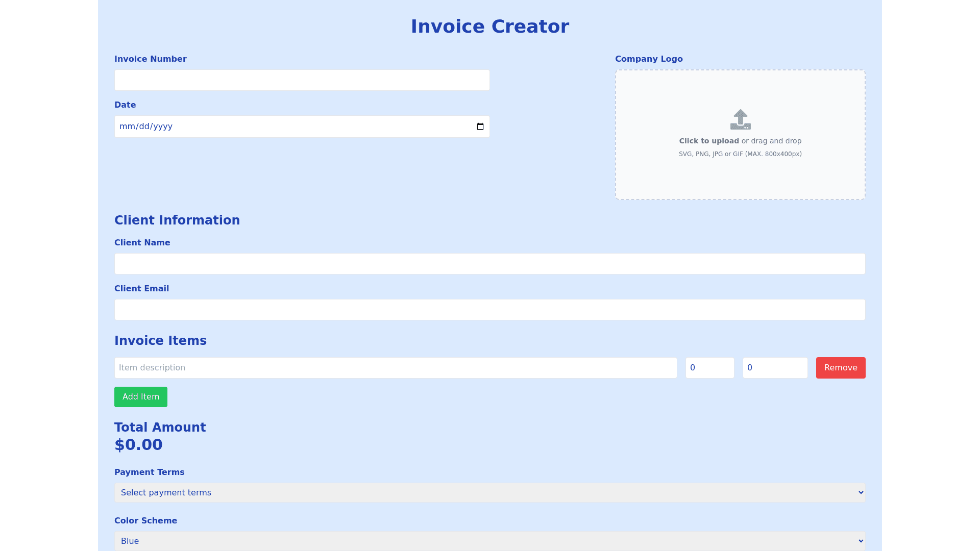Select the Client Email text box
Screen dimensions: 980x551
tap(489, 310)
